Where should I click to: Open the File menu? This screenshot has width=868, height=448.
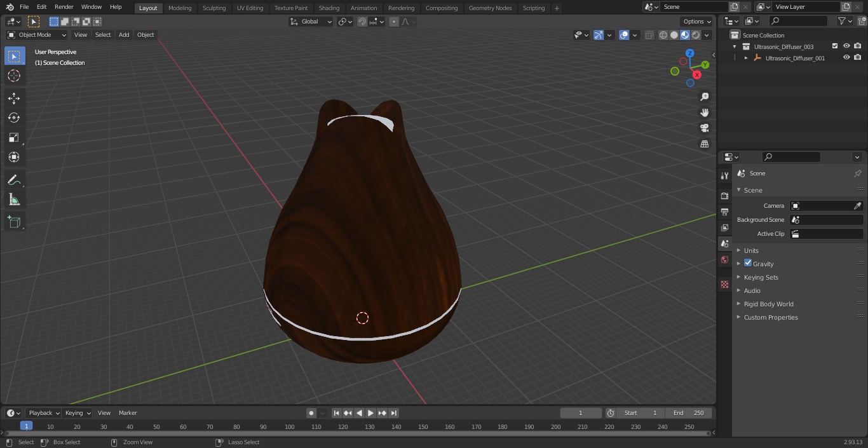pos(24,7)
